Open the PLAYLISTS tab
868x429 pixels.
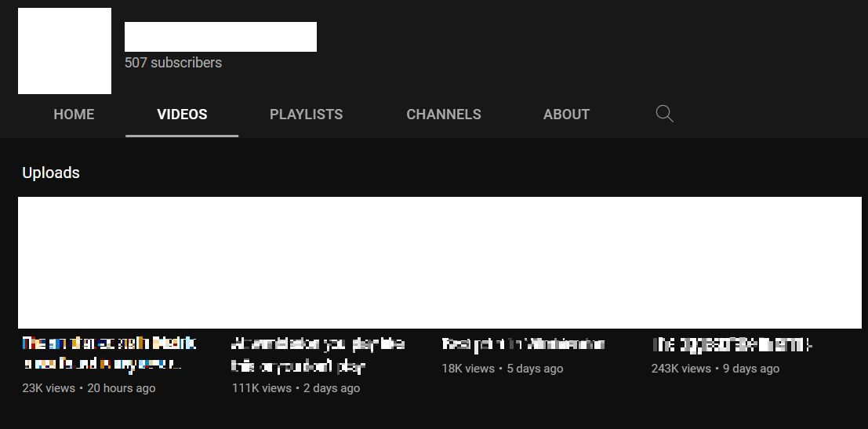(306, 114)
